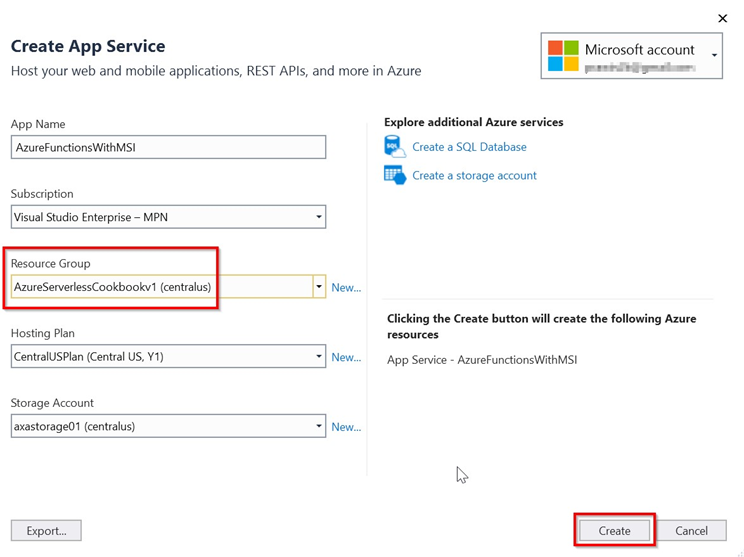The height and width of the screenshot is (557, 744).
Task: Expand the Microsoft account picker arrow
Action: tap(714, 55)
